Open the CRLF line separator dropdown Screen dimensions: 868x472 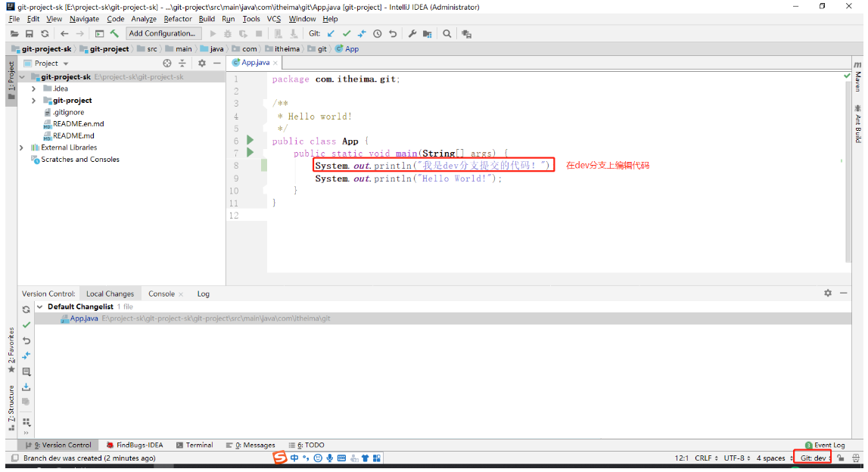706,458
